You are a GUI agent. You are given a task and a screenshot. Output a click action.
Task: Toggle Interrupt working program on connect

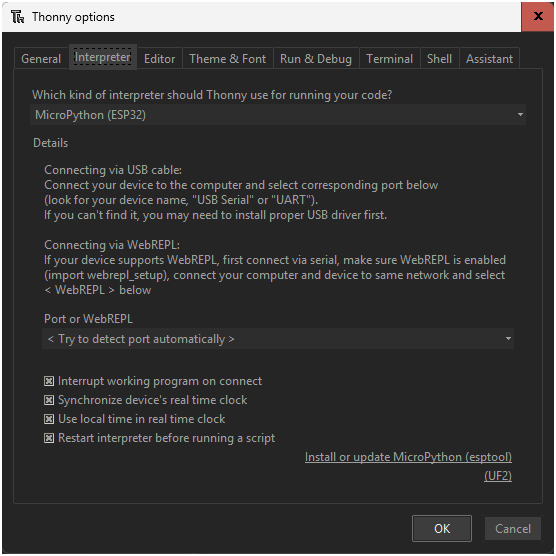49,381
